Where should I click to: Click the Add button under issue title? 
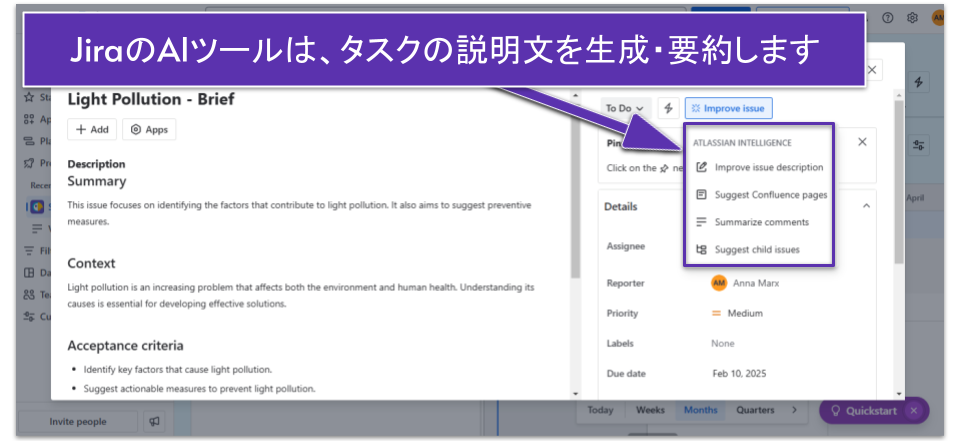click(92, 129)
